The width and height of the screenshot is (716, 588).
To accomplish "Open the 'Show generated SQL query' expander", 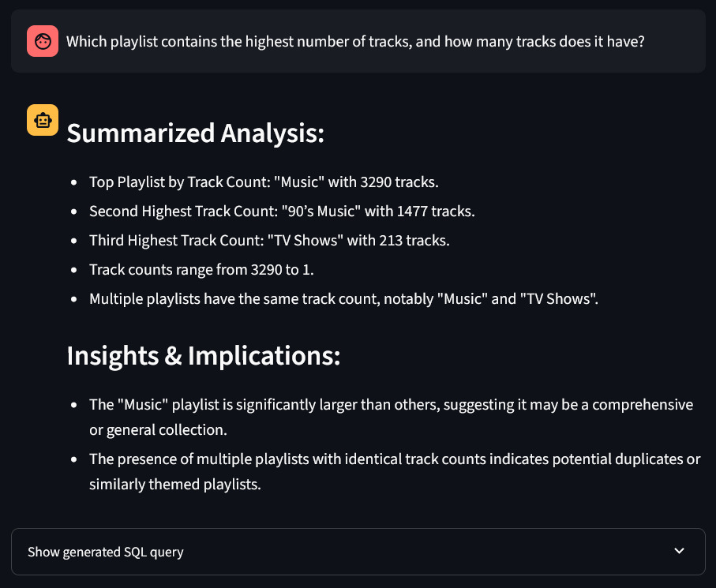I will (358, 552).
